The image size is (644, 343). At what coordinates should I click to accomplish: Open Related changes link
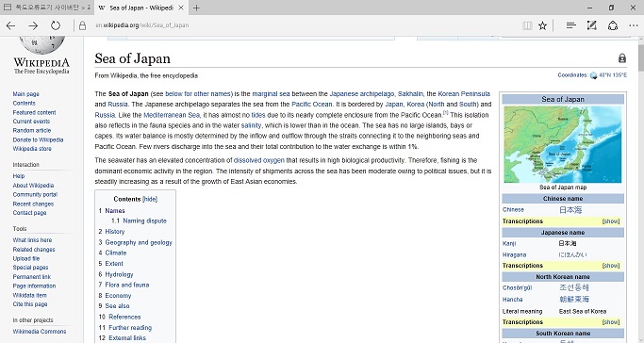coord(34,250)
